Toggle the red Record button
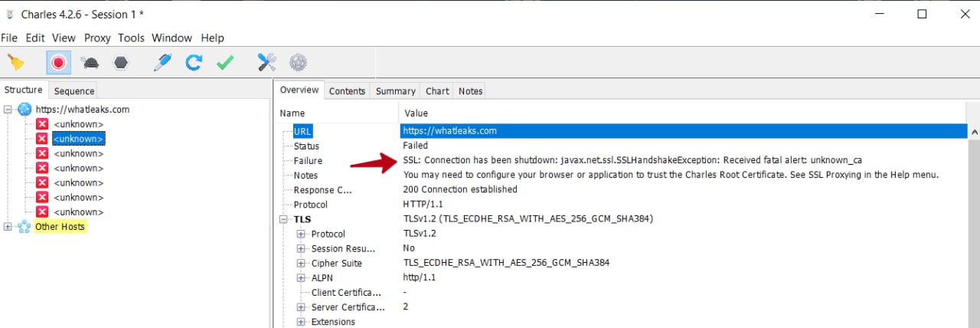Viewport: 980px width, 328px height. pyautogui.click(x=58, y=63)
